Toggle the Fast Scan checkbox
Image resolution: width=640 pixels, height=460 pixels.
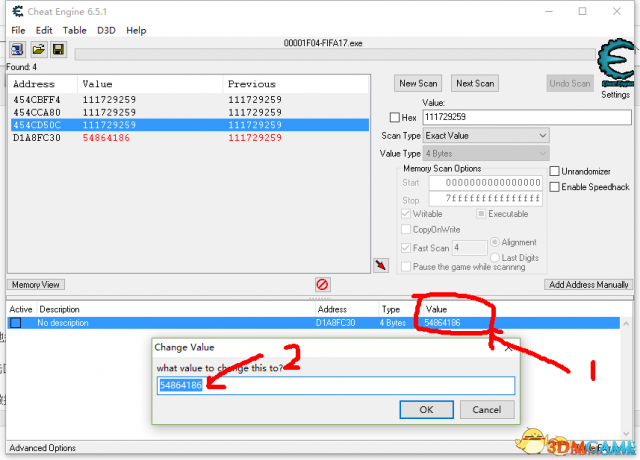click(x=406, y=248)
